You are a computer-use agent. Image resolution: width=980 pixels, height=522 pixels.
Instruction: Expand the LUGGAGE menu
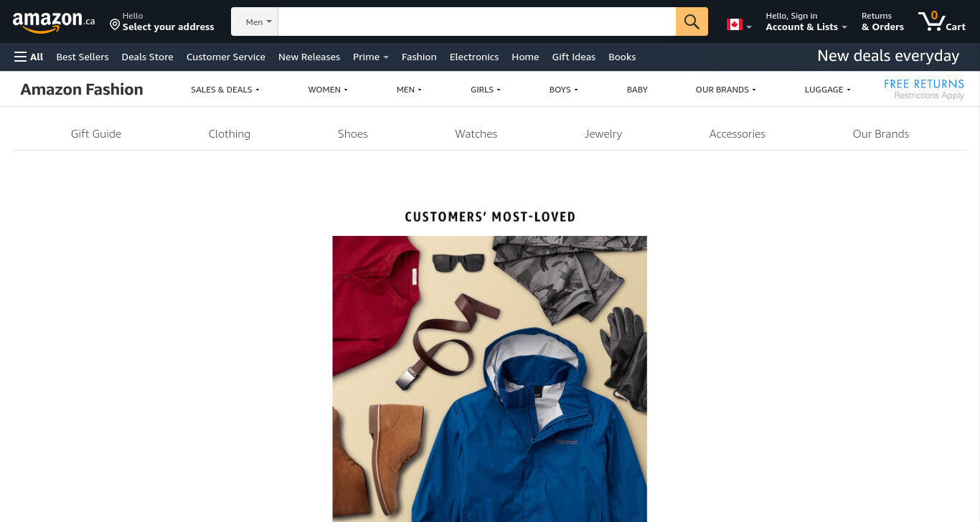point(827,90)
